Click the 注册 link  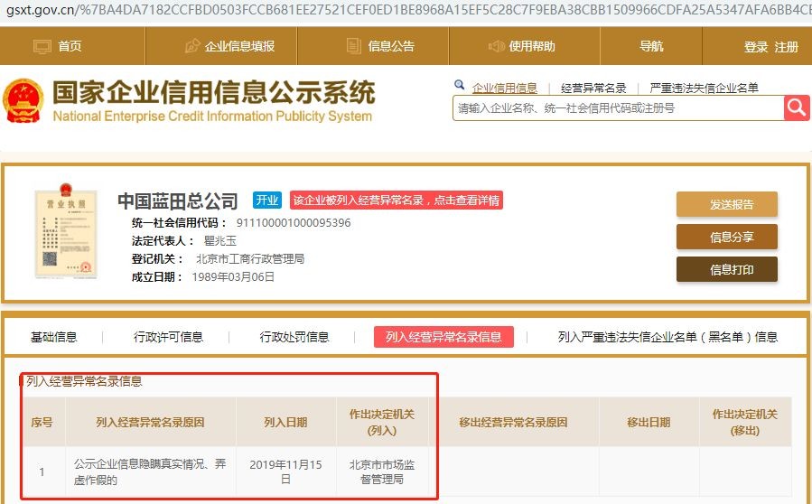[787, 47]
